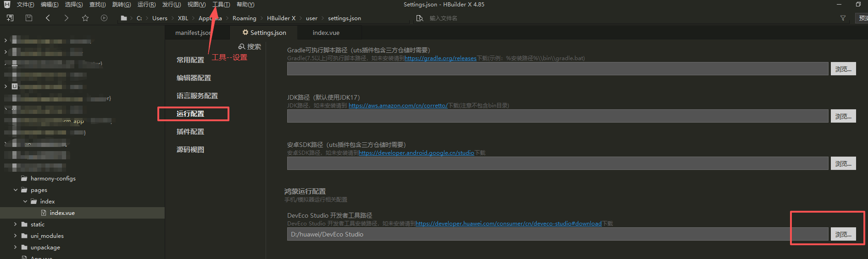Open the 选择(S) menu

pyautogui.click(x=74, y=5)
